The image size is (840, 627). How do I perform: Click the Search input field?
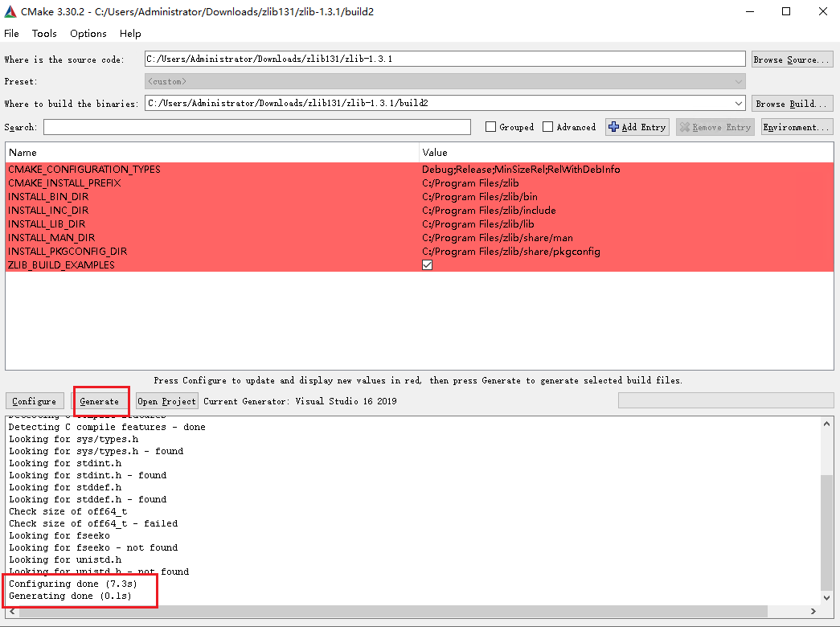coord(257,127)
